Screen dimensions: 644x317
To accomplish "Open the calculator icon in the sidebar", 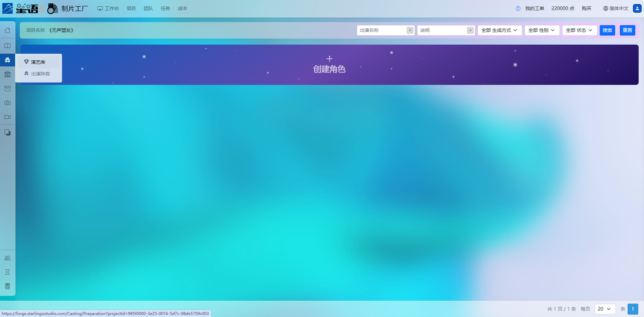I will click(x=7, y=286).
